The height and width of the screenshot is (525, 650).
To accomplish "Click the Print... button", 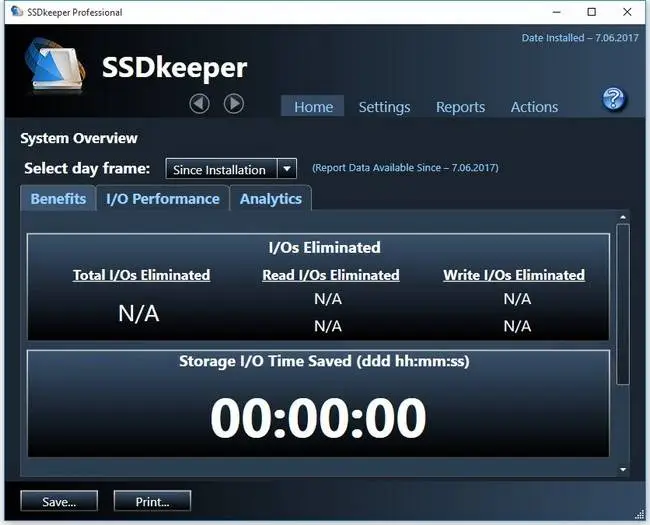I will (152, 501).
